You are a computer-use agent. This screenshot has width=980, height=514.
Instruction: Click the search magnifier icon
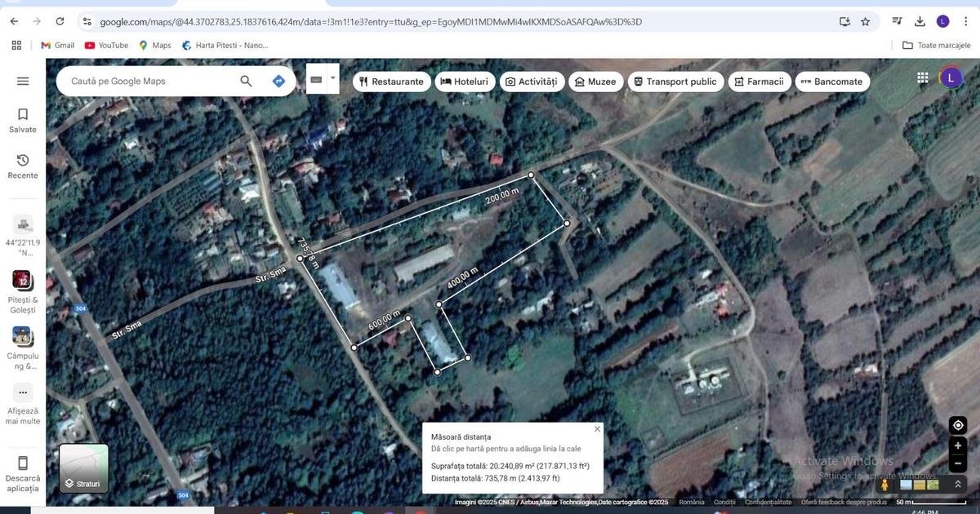pyautogui.click(x=246, y=81)
